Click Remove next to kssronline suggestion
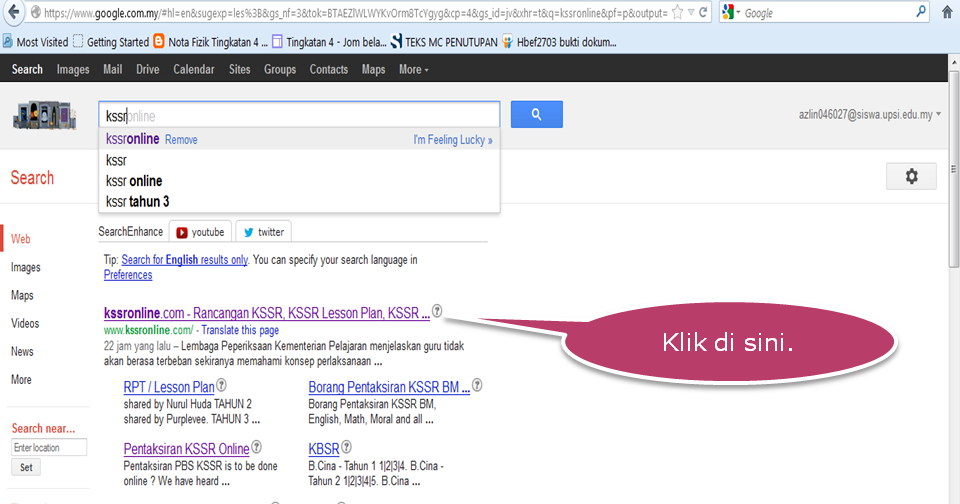The image size is (960, 504). point(181,140)
